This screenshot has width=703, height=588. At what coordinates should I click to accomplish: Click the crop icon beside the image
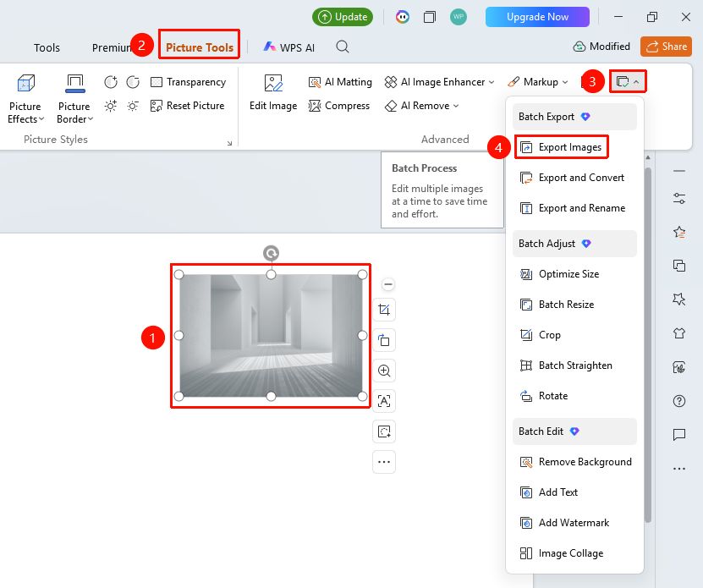click(384, 310)
